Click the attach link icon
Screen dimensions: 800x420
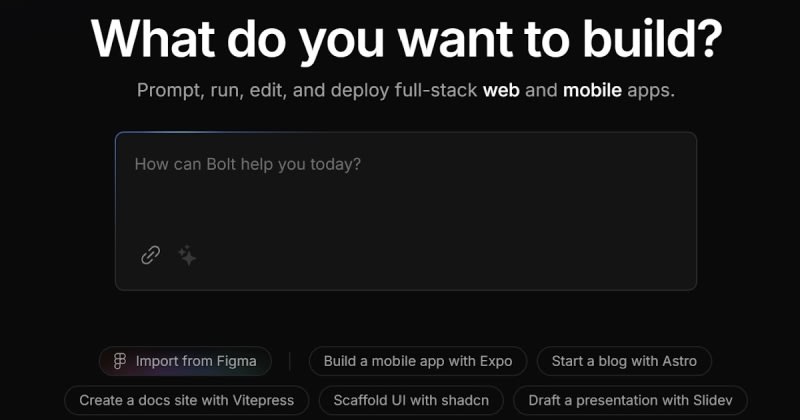[x=150, y=255]
